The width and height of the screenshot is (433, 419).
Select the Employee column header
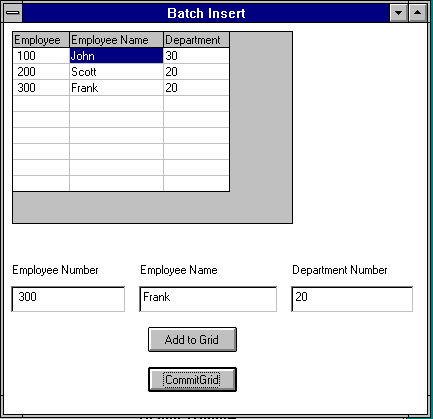[x=41, y=40]
